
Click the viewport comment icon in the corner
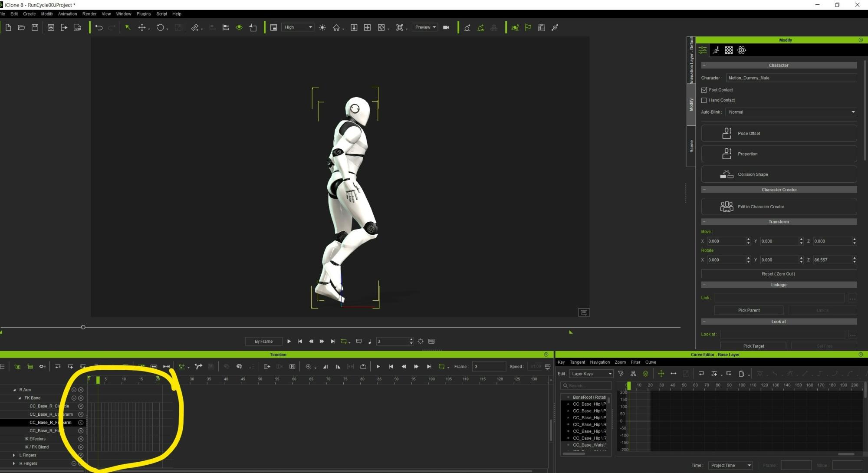click(x=584, y=312)
